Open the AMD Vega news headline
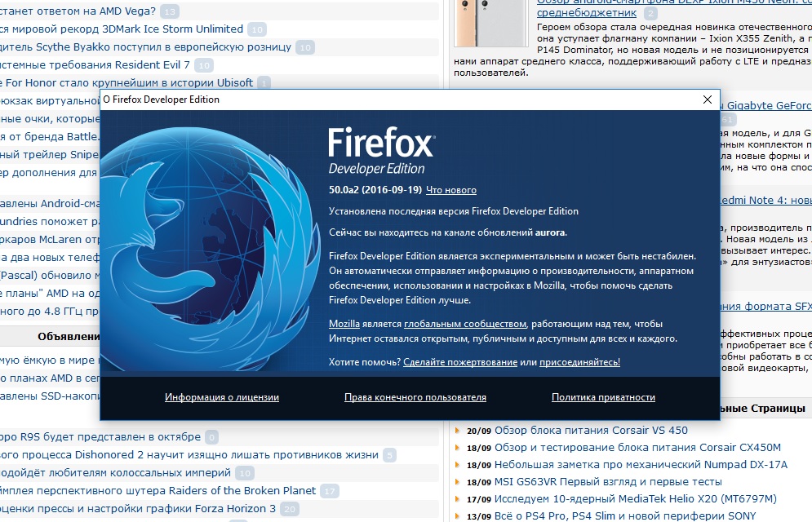The height and width of the screenshot is (522, 812). [78, 11]
